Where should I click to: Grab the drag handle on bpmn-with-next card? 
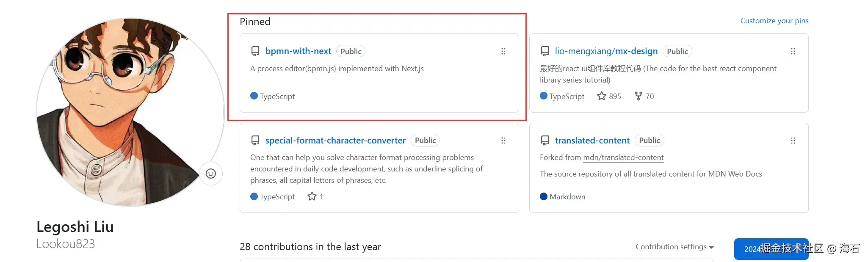coord(503,51)
